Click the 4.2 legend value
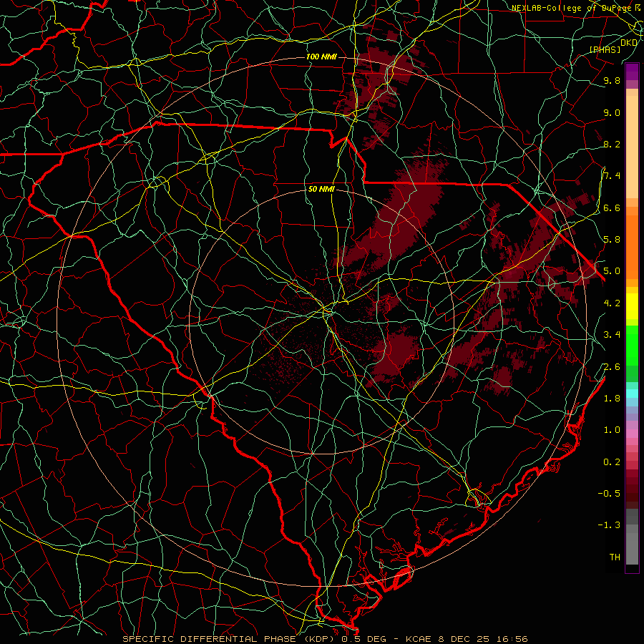644x644 pixels. [x=612, y=303]
